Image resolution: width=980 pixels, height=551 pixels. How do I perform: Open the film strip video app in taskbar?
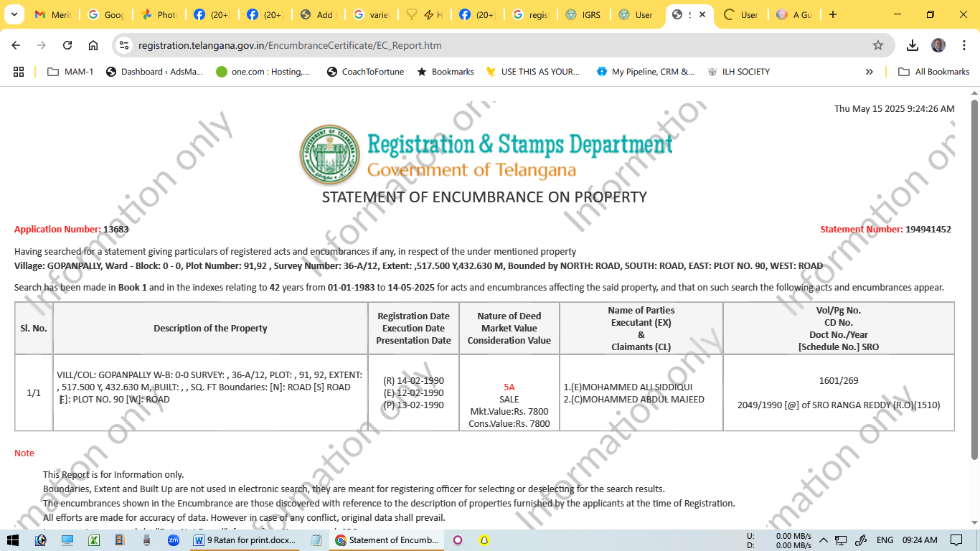pos(121,540)
